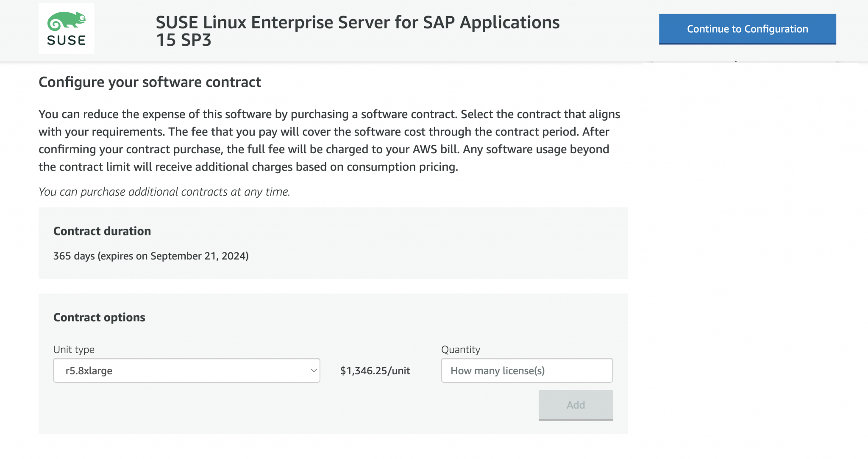Click the disabled Add button icon area
Screen dimensions: 868x459
coord(576,405)
